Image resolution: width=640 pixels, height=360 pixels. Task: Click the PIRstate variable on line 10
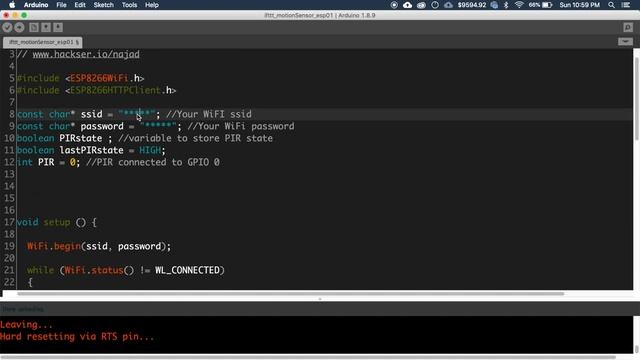click(x=80, y=138)
